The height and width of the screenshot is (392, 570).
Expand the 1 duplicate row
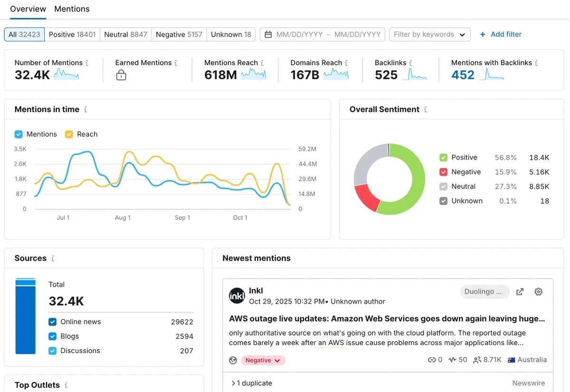point(251,383)
